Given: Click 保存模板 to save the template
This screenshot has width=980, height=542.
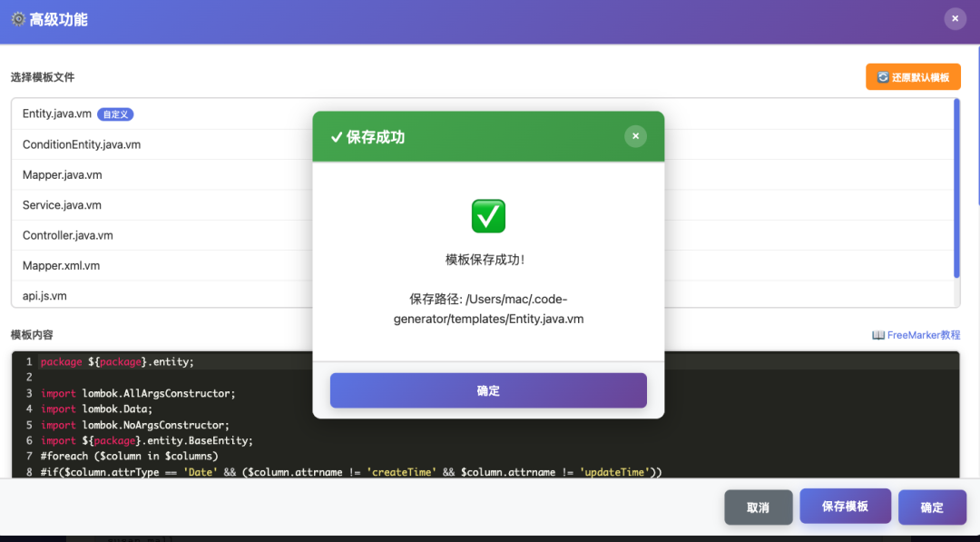Looking at the screenshot, I should 845,507.
